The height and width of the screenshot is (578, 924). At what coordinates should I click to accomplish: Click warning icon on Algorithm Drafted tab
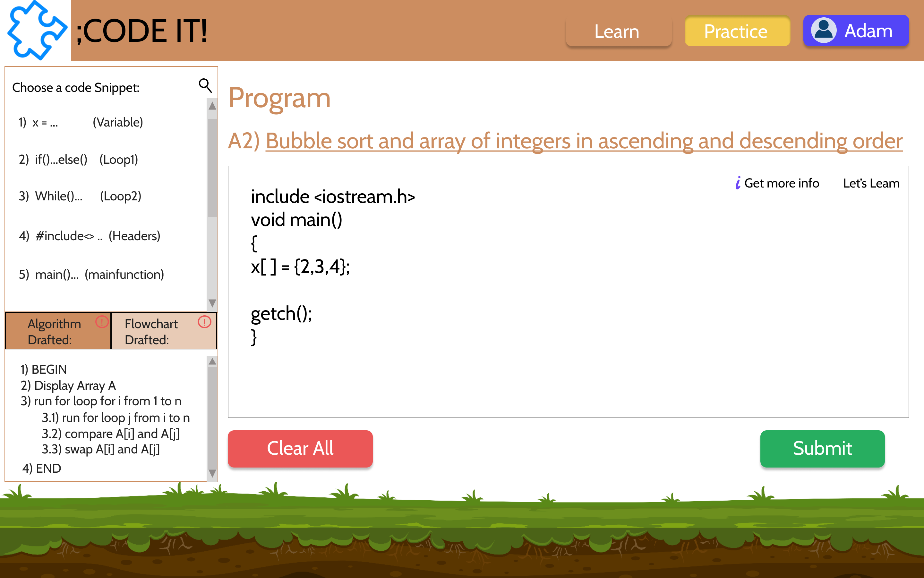coord(102,322)
